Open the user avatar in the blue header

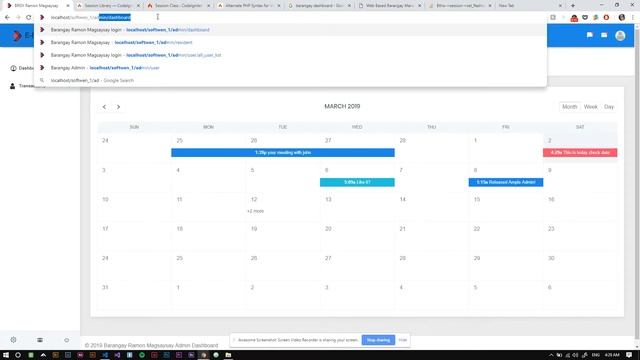[620, 36]
